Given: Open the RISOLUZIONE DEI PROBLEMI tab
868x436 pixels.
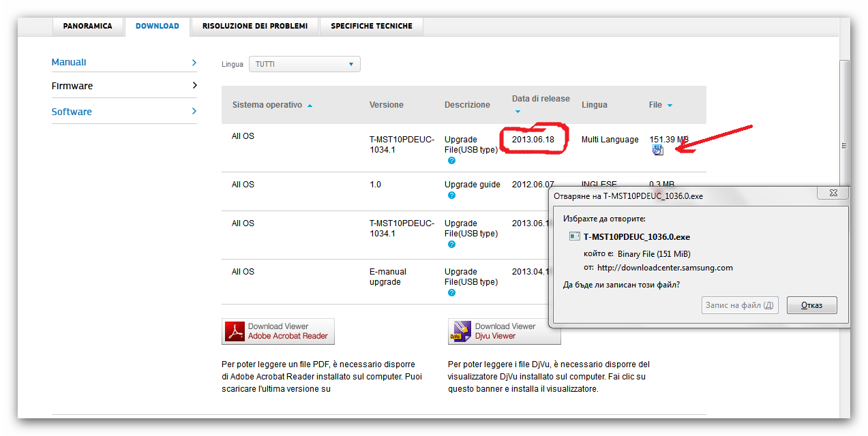Looking at the screenshot, I should pyautogui.click(x=255, y=26).
